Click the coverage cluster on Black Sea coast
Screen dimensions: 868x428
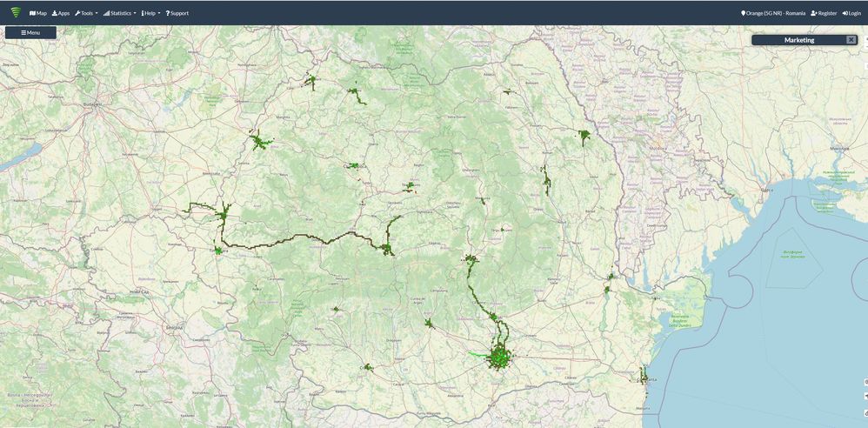pos(644,376)
